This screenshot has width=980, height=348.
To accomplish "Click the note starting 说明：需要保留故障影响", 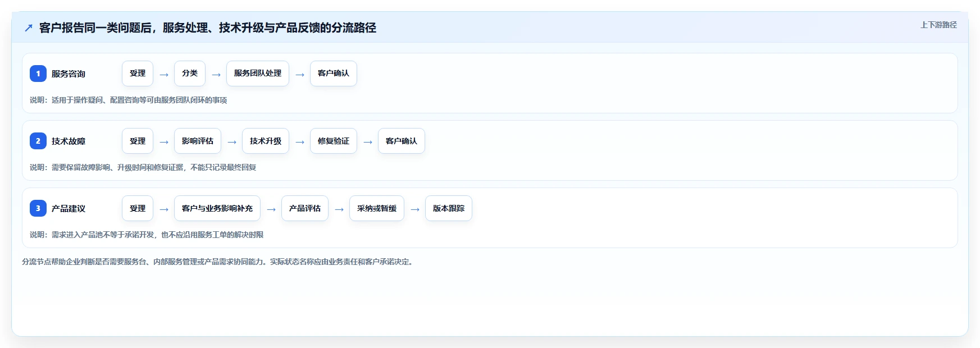I will coord(143,167).
